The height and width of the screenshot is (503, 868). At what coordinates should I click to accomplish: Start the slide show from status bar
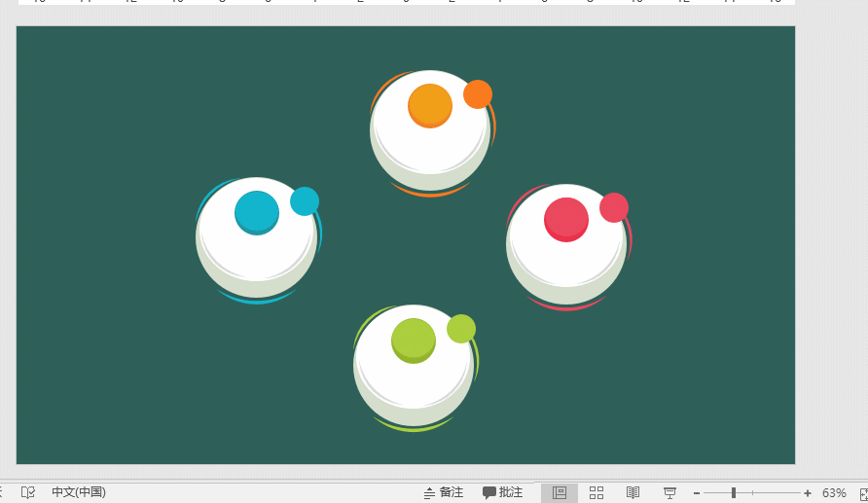point(669,493)
